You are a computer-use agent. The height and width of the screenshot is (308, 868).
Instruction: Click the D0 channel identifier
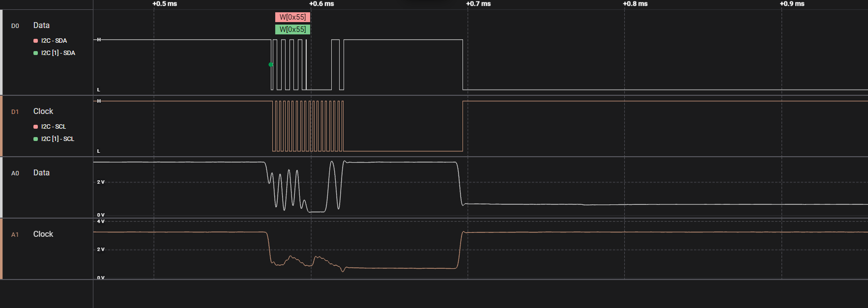click(15, 26)
